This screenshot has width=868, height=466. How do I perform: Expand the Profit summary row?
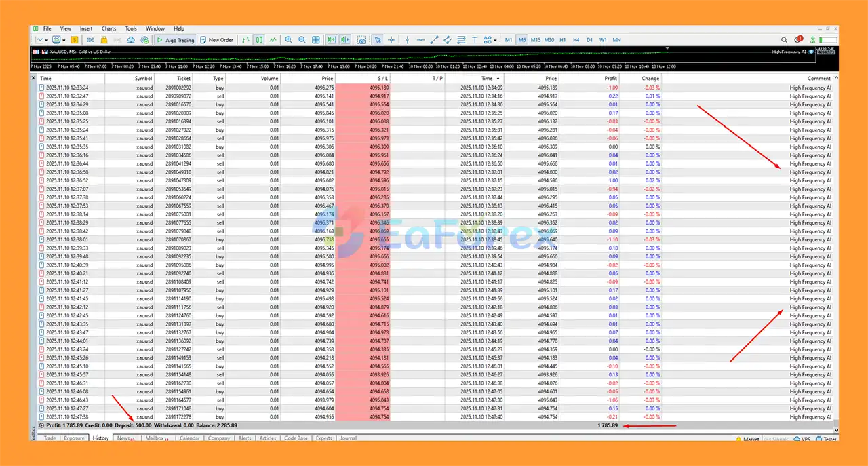click(41, 425)
